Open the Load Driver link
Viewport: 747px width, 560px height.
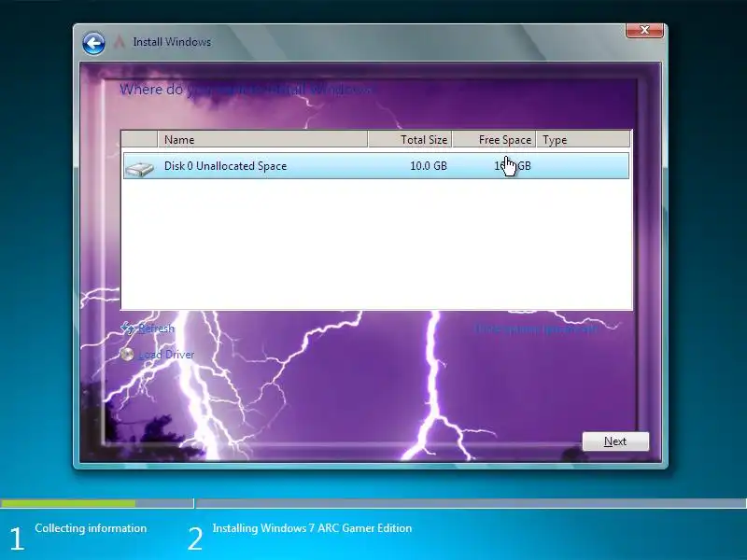click(166, 355)
